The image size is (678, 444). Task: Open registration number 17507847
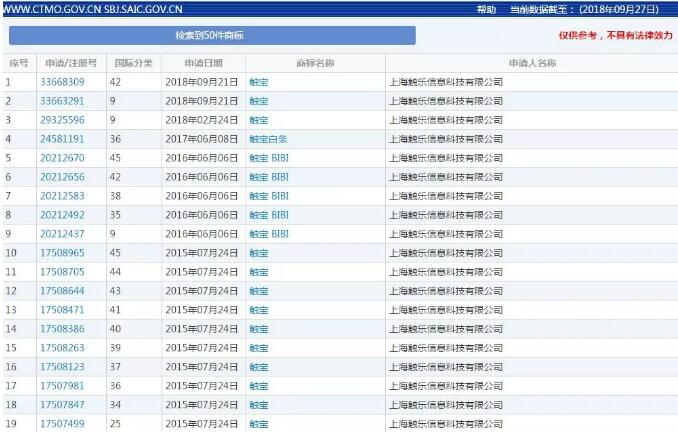click(x=62, y=406)
